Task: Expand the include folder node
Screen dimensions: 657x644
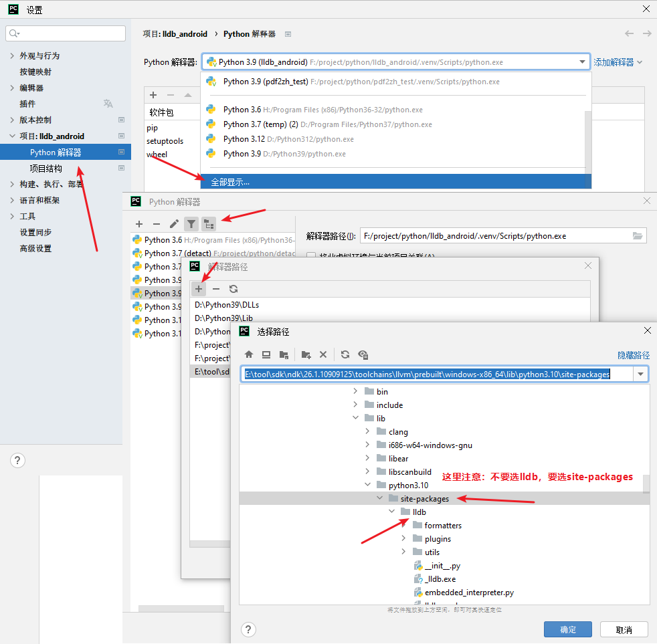Action: pos(355,405)
